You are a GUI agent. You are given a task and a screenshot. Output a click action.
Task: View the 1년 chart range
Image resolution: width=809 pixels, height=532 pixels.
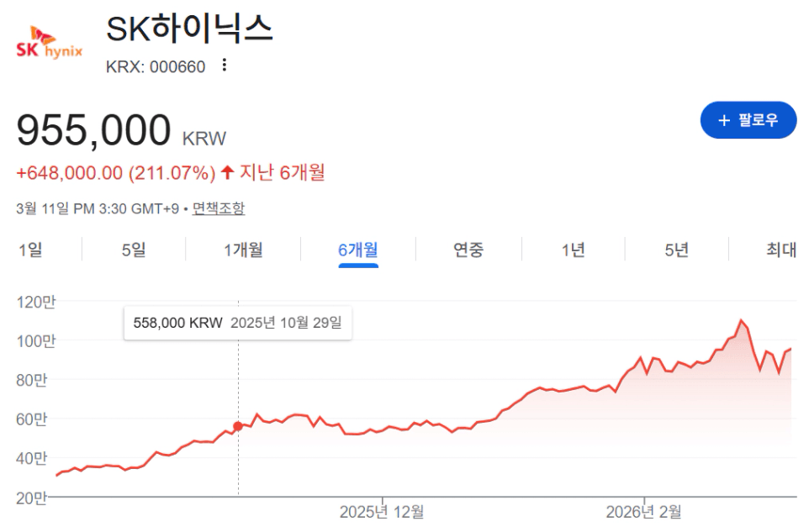[x=574, y=250]
